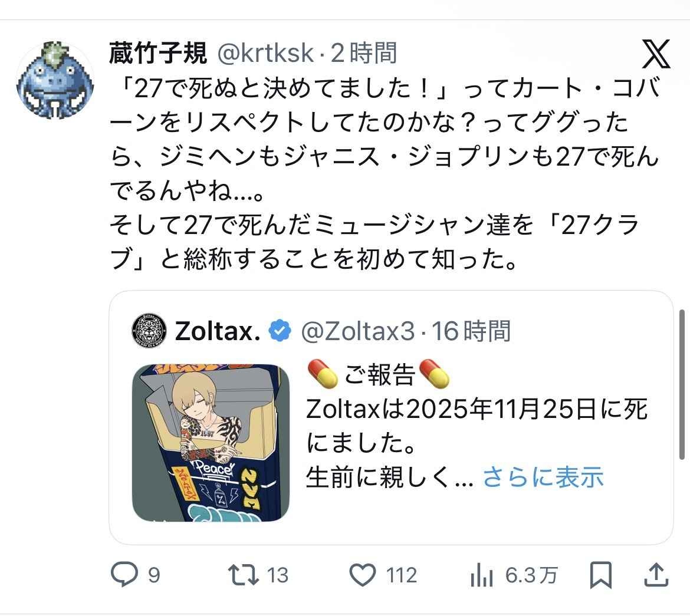This screenshot has width=690, height=616.
Task: Click the vertical scrollbar on right edge
Action: pyautogui.click(x=682, y=385)
